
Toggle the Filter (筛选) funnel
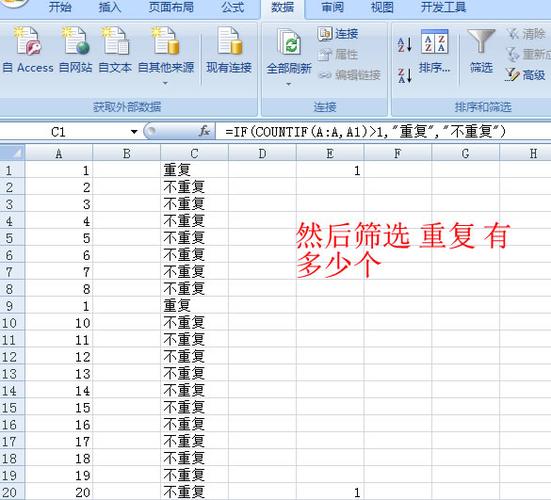(x=481, y=51)
